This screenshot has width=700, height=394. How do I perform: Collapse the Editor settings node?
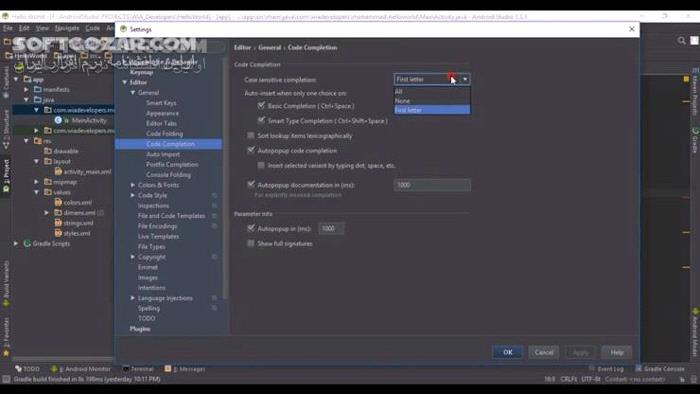tap(125, 83)
